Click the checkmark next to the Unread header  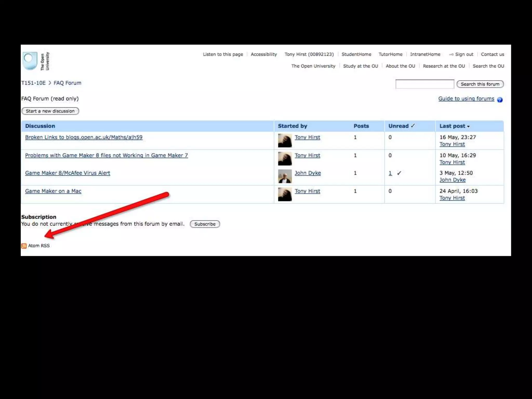click(x=413, y=126)
